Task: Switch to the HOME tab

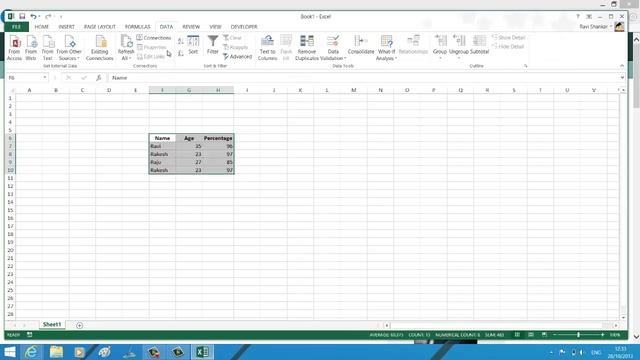Action: pyautogui.click(x=42, y=27)
